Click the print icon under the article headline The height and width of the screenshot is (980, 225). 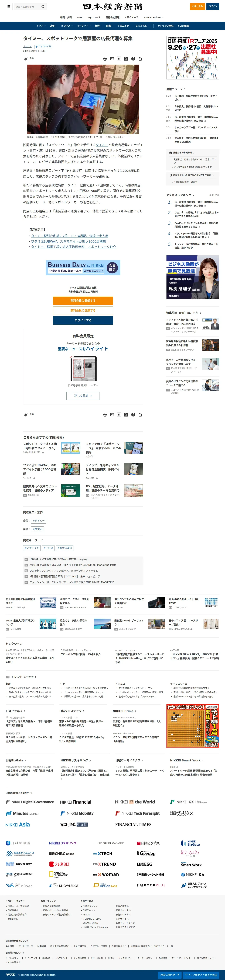click(x=105, y=59)
